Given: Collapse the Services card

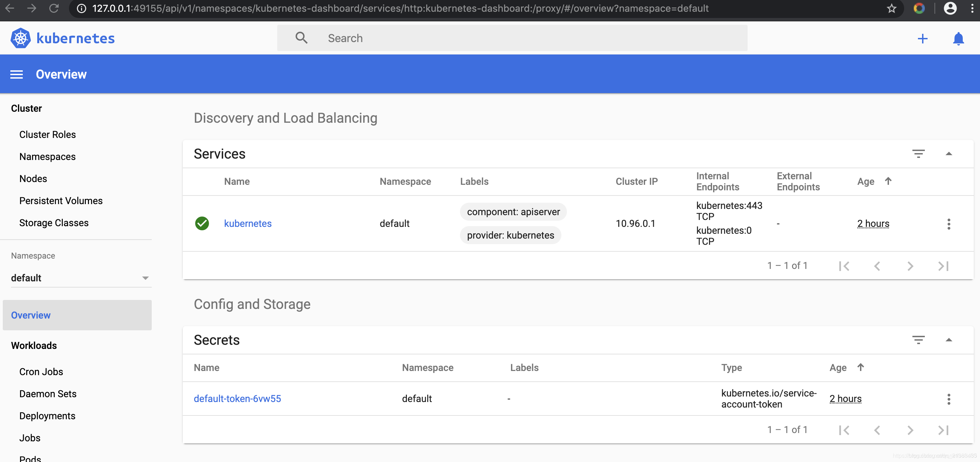Looking at the screenshot, I should click(948, 154).
